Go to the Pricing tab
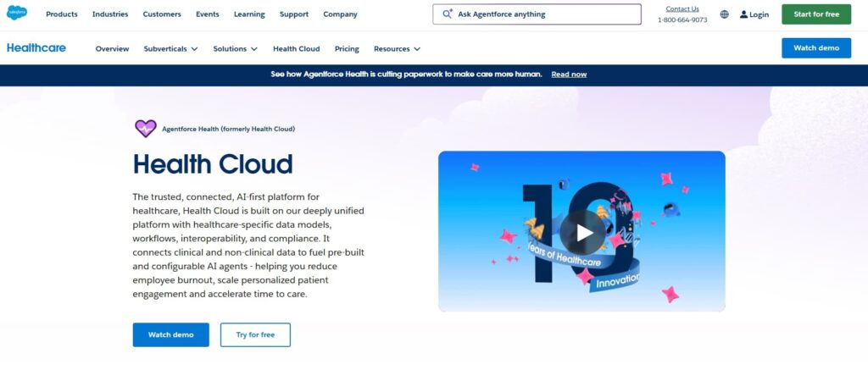Screen dimensions: 868x370 click(347, 48)
